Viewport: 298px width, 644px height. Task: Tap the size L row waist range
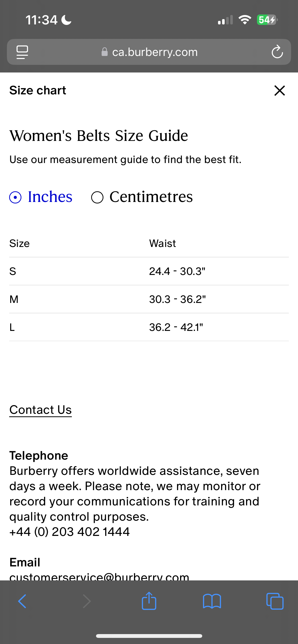(x=176, y=327)
